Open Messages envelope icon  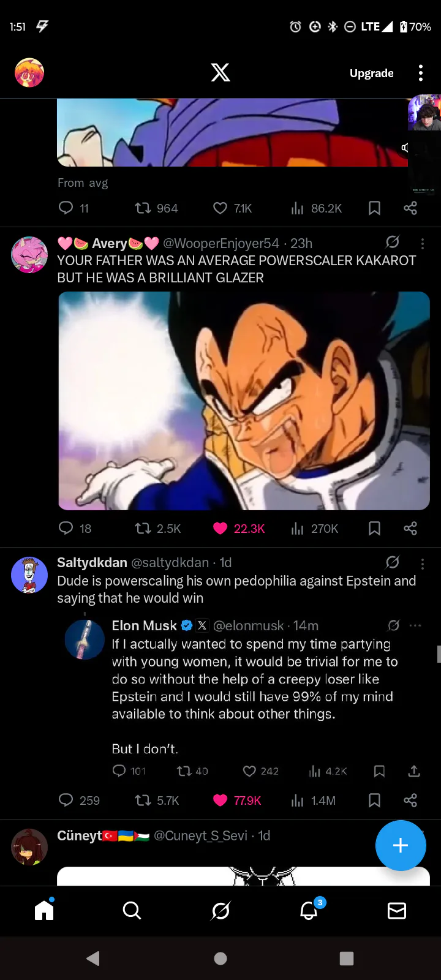(x=397, y=911)
